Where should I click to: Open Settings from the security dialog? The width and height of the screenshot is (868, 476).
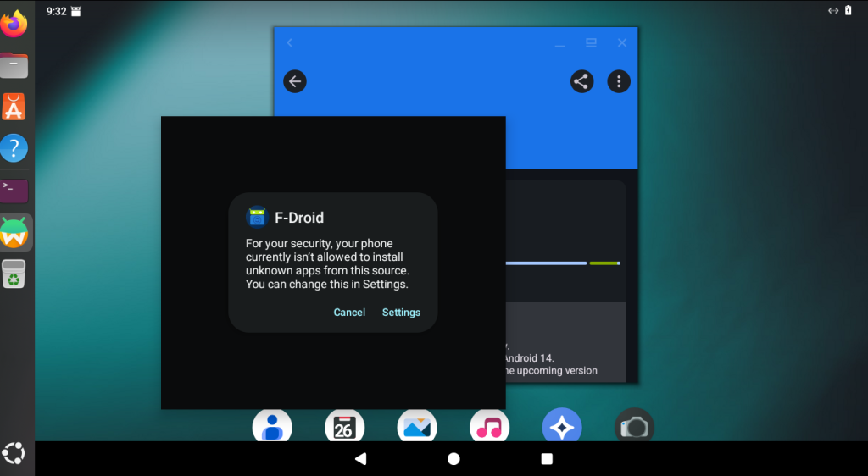click(x=401, y=313)
